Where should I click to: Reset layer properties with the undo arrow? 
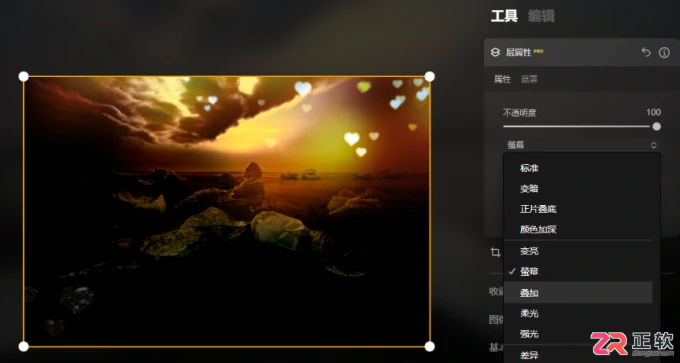[646, 52]
